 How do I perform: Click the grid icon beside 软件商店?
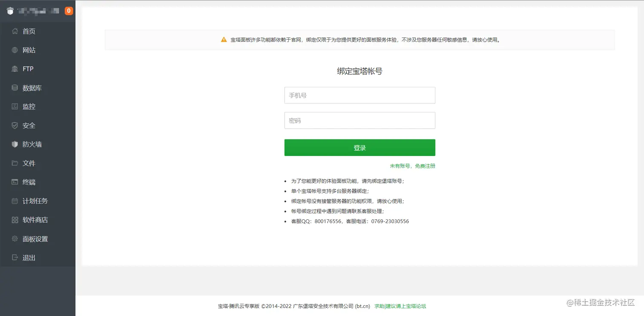15,220
